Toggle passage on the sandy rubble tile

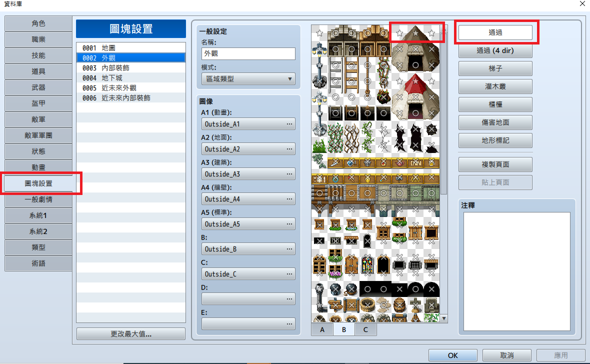click(383, 305)
